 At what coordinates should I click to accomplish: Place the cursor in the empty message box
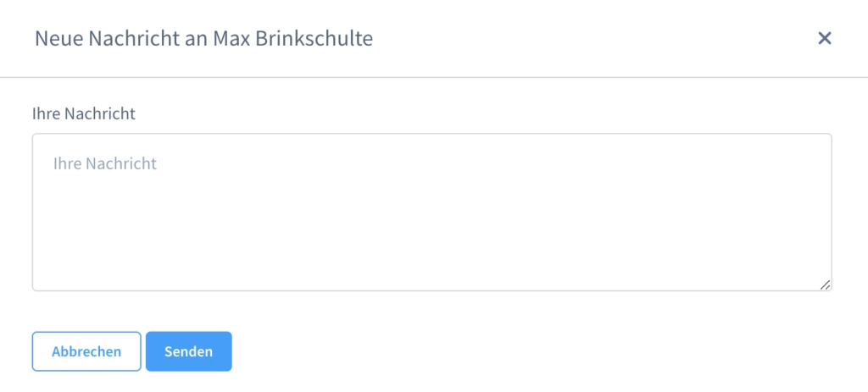[431, 213]
